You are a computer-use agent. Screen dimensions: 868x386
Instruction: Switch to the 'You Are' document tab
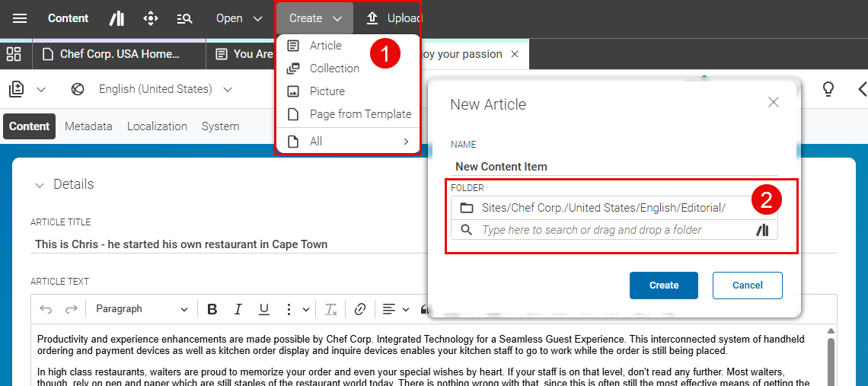click(x=241, y=54)
